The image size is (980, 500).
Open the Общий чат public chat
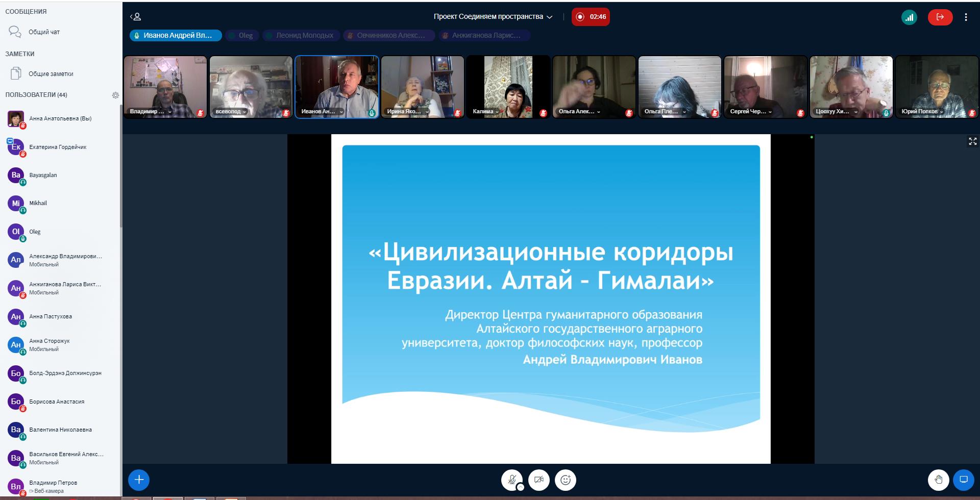click(x=43, y=32)
